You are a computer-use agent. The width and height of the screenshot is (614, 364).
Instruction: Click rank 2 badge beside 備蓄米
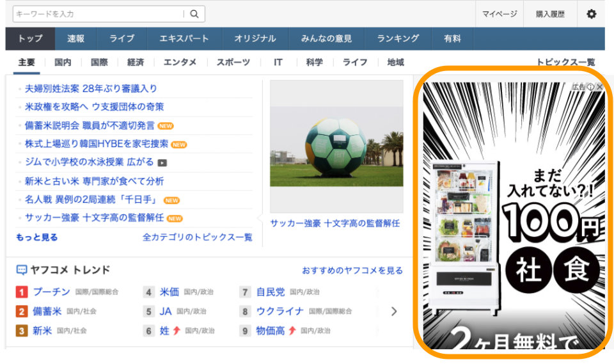(22, 312)
